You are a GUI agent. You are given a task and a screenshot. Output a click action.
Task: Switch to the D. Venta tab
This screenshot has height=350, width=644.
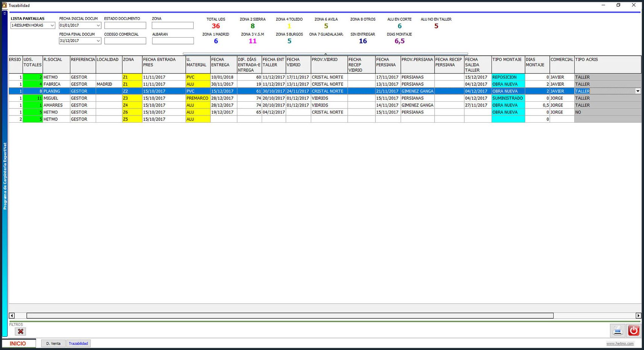point(53,344)
